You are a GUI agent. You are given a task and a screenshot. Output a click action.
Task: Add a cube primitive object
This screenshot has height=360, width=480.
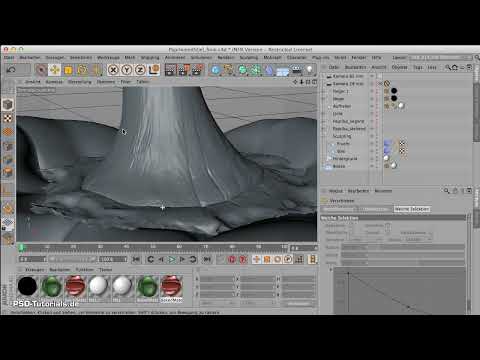point(216,70)
